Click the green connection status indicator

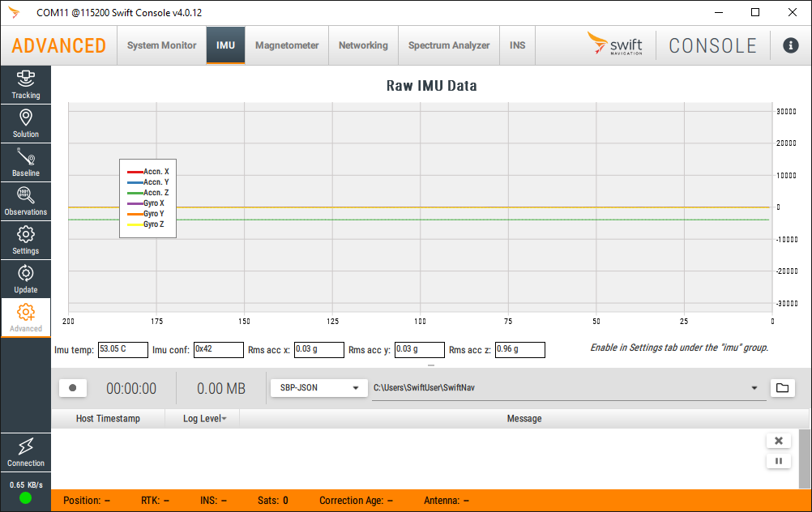(x=25, y=498)
